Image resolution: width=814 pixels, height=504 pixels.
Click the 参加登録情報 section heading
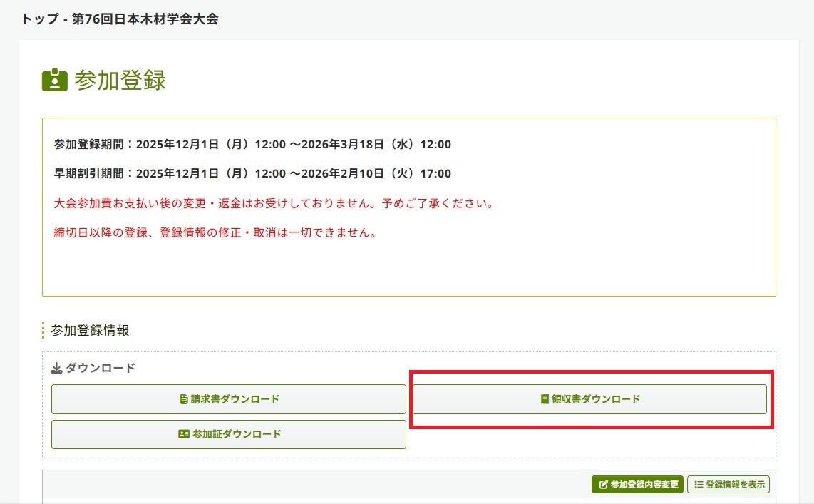coord(90,331)
